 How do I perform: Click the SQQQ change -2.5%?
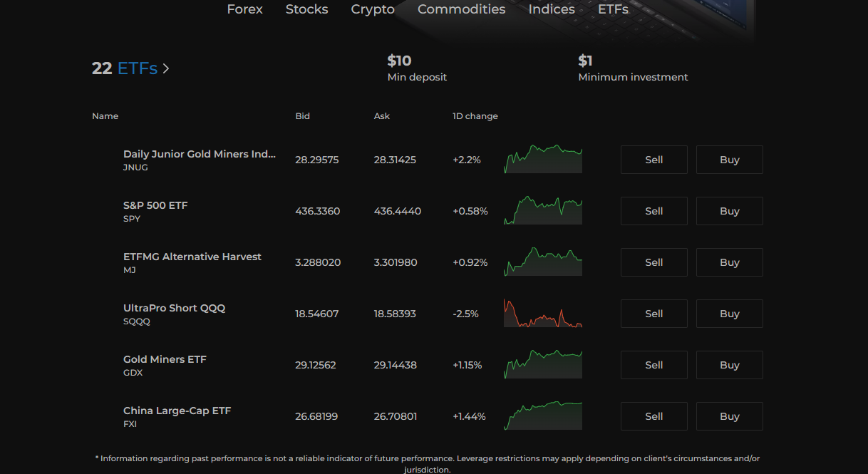465,314
